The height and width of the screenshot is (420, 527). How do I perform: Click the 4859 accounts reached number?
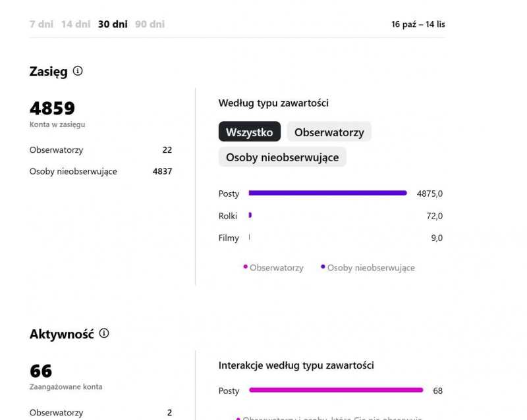[53, 109]
